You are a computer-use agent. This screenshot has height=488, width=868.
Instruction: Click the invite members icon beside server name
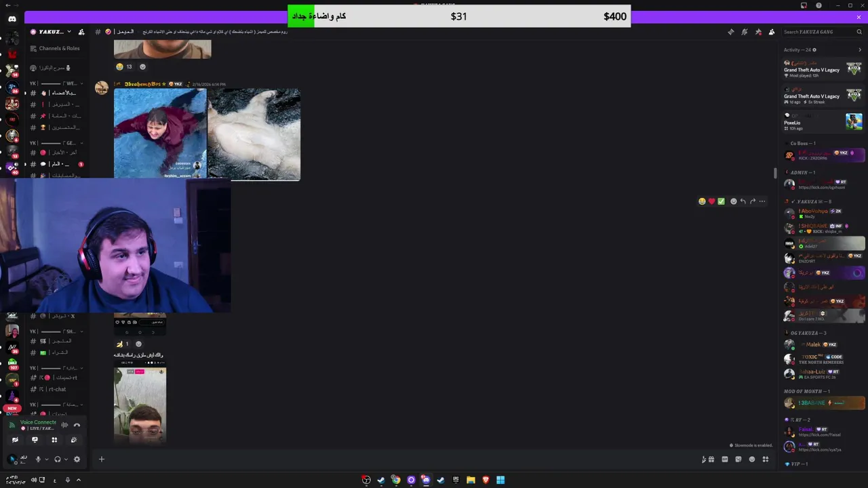click(81, 32)
